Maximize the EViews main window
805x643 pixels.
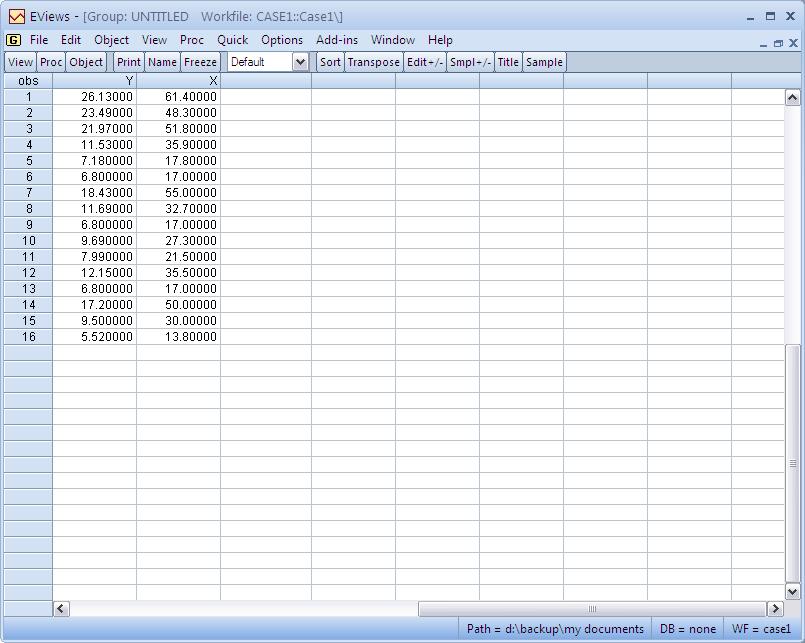point(770,16)
